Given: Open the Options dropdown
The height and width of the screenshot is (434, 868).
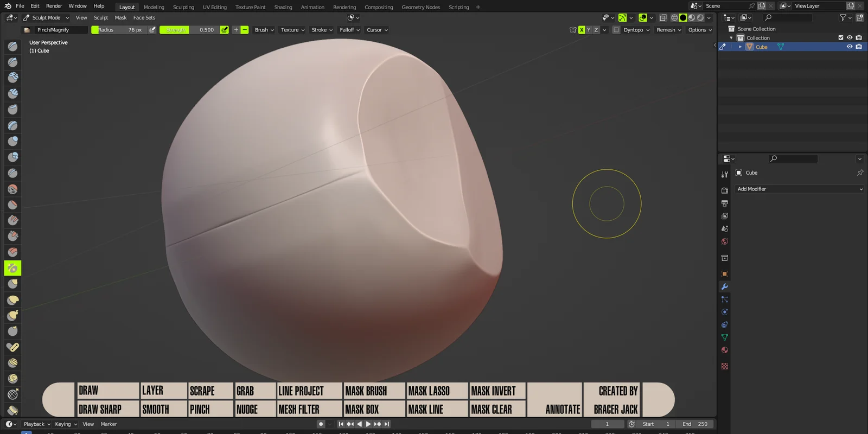Looking at the screenshot, I should (x=700, y=30).
